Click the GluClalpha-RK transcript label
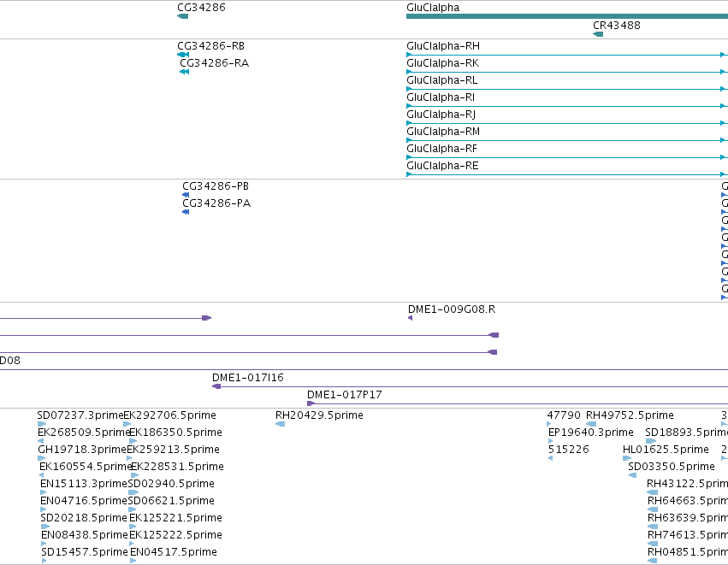 [442, 63]
